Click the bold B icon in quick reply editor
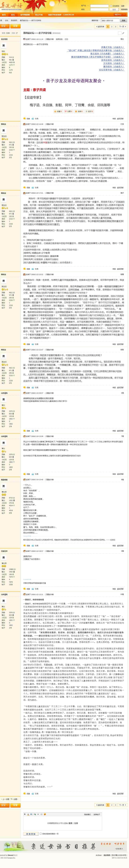The width and height of the screenshot is (129, 868). pos(25,814)
